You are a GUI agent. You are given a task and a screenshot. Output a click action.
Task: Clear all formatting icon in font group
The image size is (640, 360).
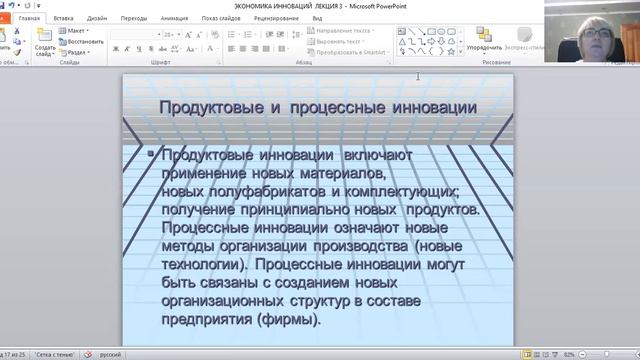click(x=215, y=35)
